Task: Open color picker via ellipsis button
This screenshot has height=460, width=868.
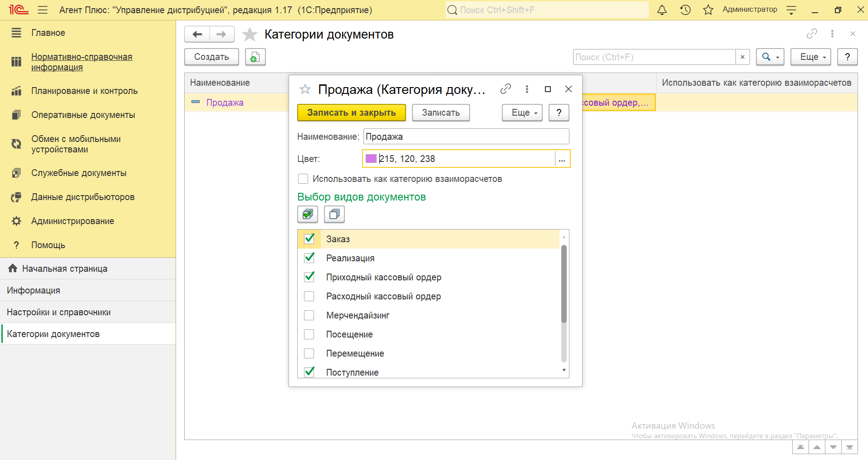Action: [x=562, y=159]
